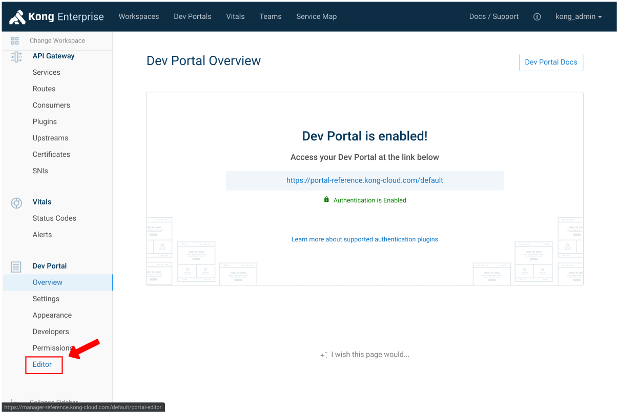
Task: Click the Change Workspace grid icon
Action: tap(15, 41)
